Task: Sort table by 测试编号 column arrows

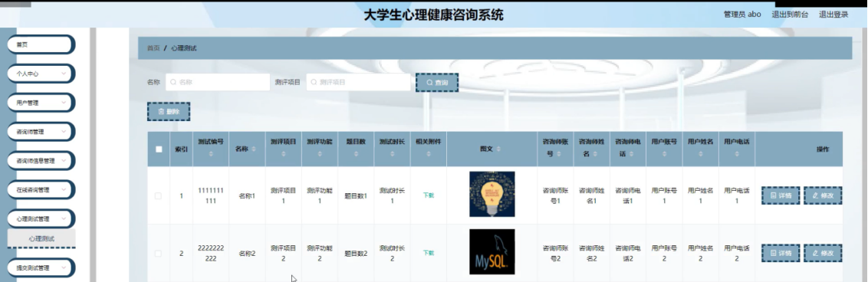Action: coord(210,154)
